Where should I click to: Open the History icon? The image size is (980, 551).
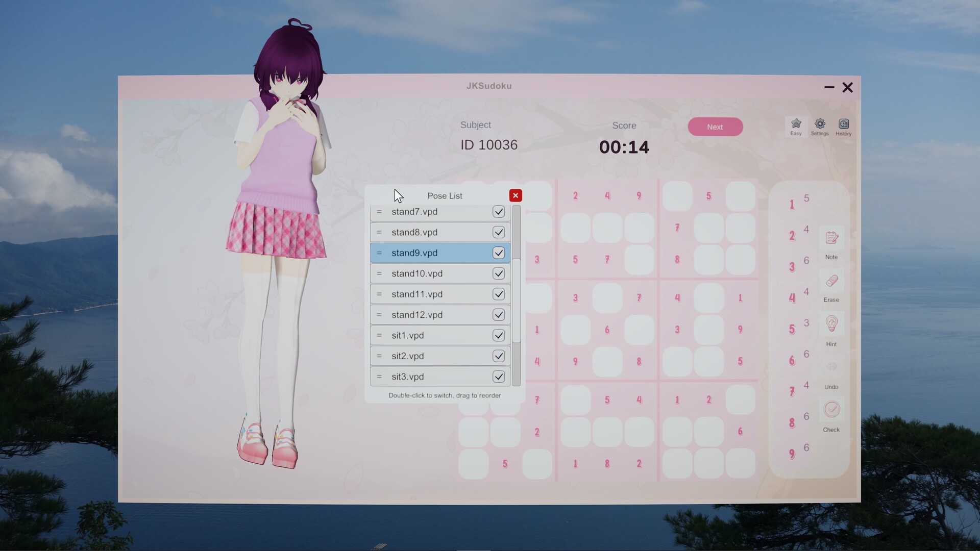[843, 126]
